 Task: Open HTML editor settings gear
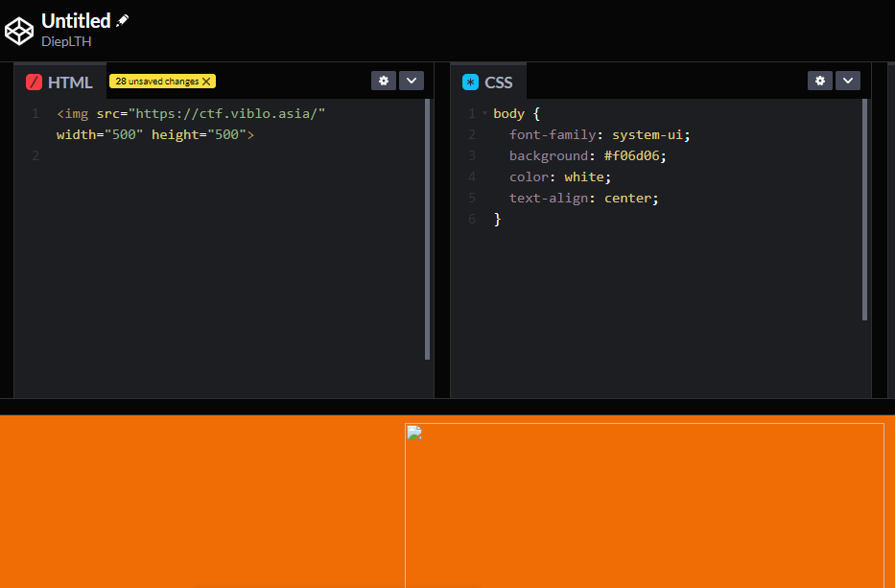click(x=384, y=81)
